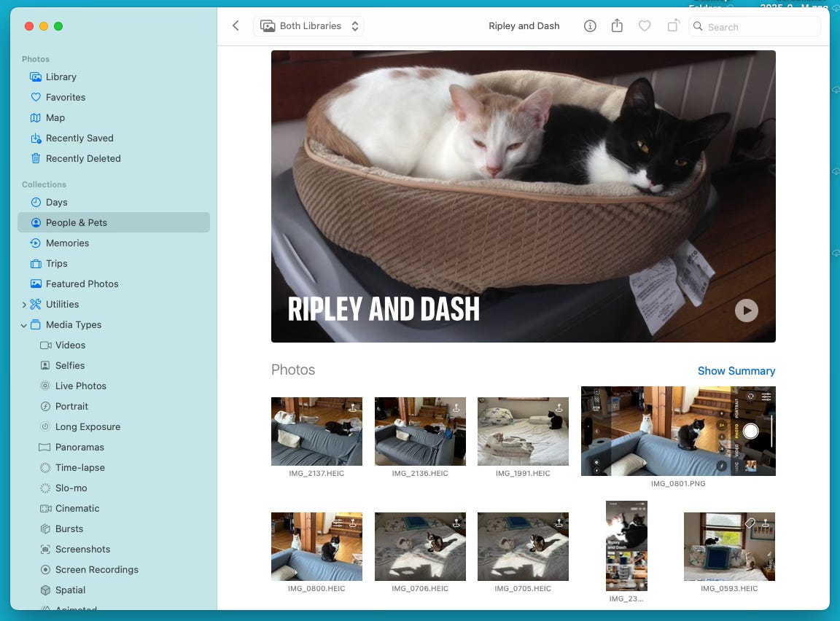Click the Show Summary link

click(x=736, y=371)
